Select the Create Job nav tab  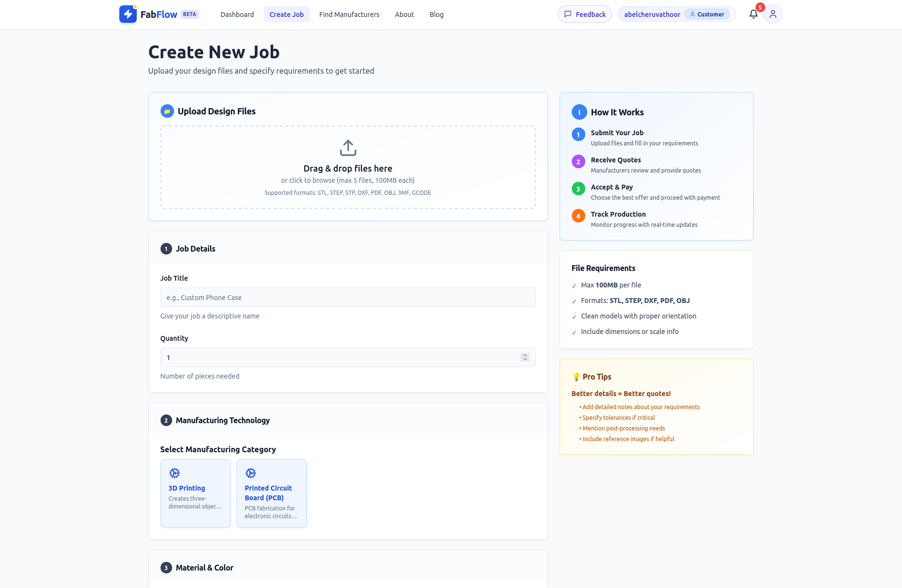click(287, 14)
